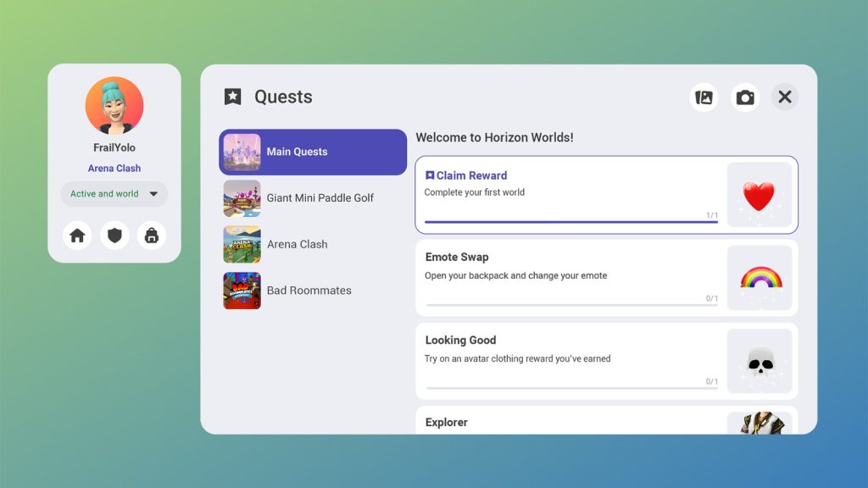Open the Active and world status dropdown

(114, 194)
